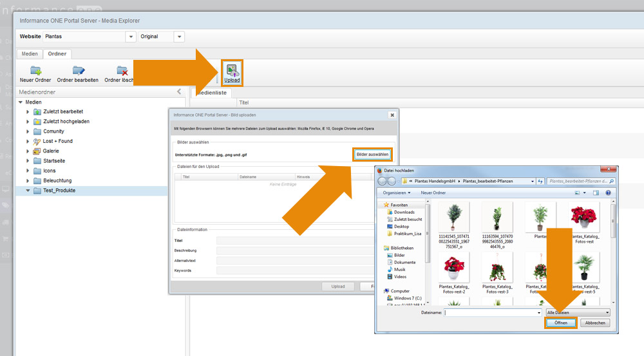Click the Neuer Ordner folder icon
The height and width of the screenshot is (356, 644).
coord(35,71)
